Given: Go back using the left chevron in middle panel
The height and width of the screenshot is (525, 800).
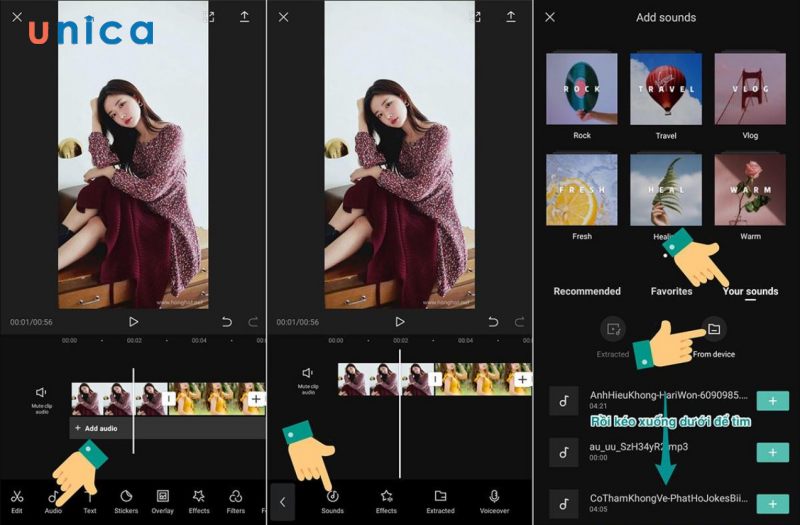Looking at the screenshot, I should tap(283, 502).
